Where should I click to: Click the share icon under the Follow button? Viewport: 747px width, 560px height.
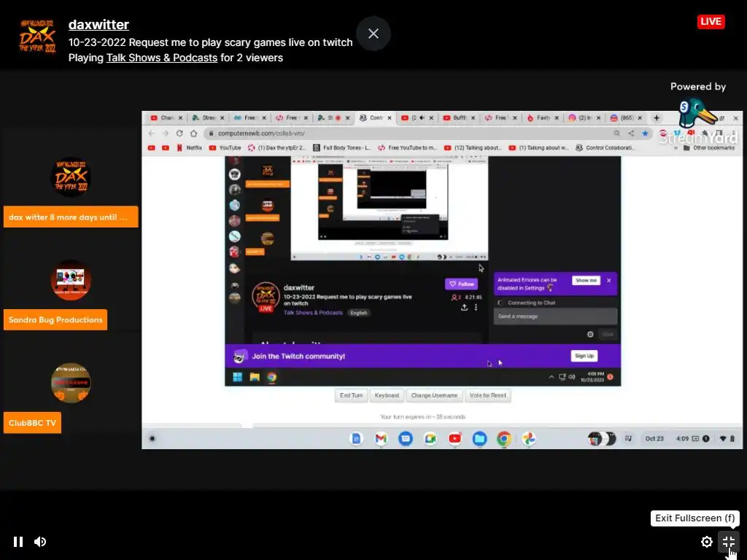464,308
